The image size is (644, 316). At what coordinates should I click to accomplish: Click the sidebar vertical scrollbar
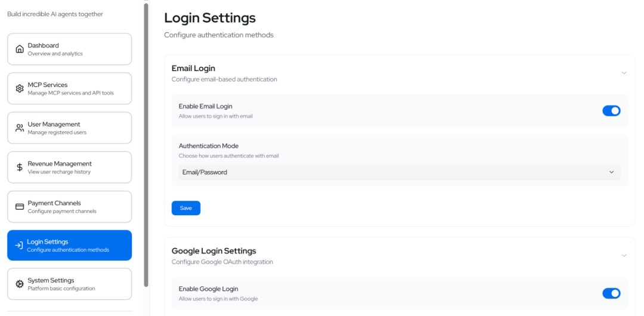tap(146, 145)
